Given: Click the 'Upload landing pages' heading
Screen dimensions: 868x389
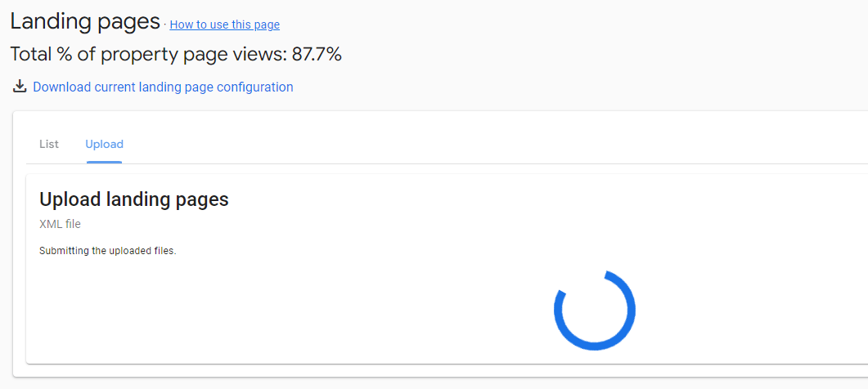Looking at the screenshot, I should [x=133, y=199].
